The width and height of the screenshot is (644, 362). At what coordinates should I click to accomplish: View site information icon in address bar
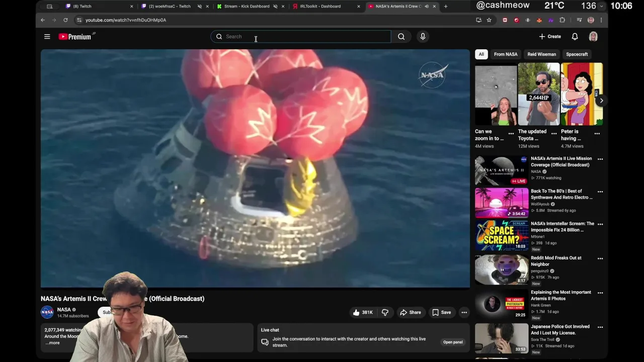[79, 20]
